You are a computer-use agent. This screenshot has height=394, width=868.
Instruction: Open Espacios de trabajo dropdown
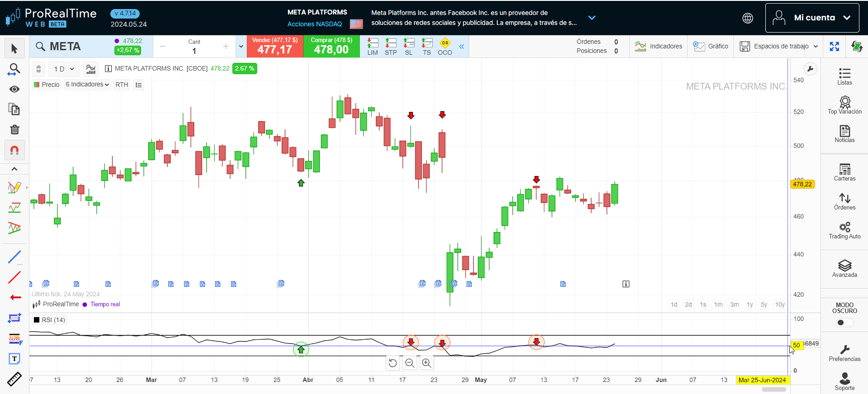tap(779, 46)
